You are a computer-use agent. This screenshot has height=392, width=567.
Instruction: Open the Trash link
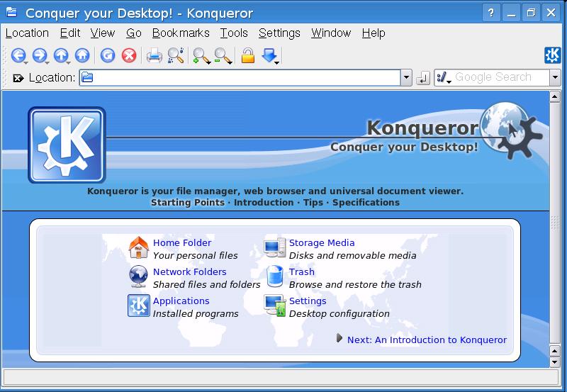302,271
